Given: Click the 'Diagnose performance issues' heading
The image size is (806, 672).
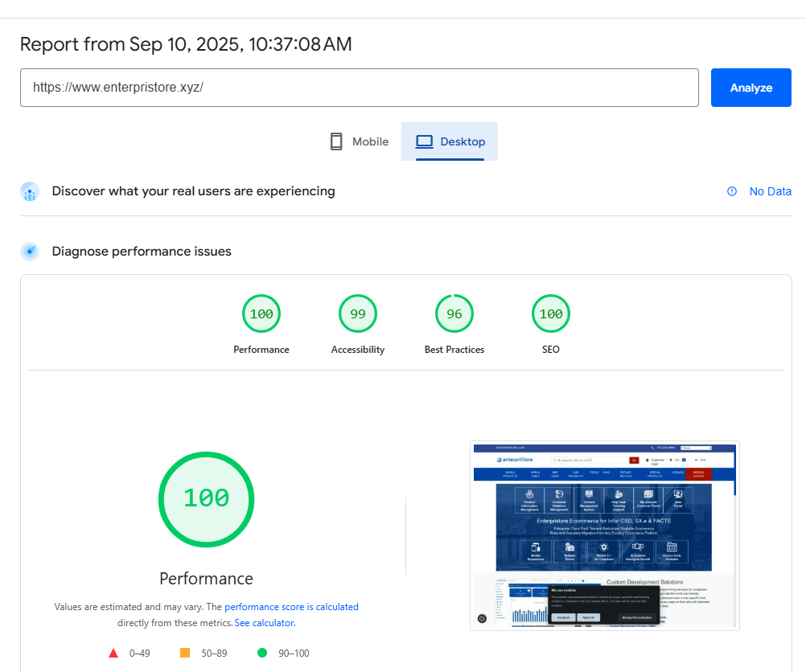Looking at the screenshot, I should (142, 252).
